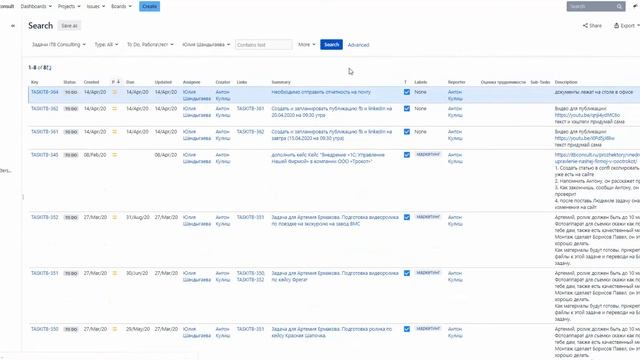The height and width of the screenshot is (360, 640).
Task: Open the Projects menu
Action: [x=69, y=7]
